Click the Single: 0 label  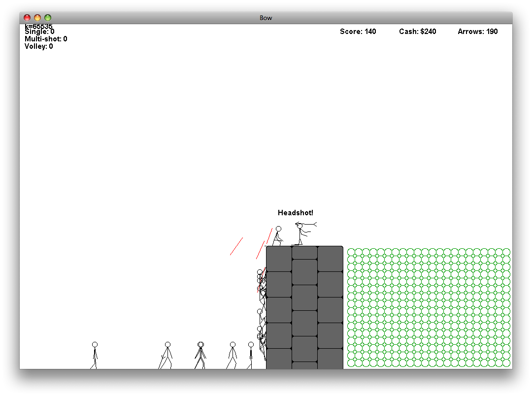tap(39, 32)
